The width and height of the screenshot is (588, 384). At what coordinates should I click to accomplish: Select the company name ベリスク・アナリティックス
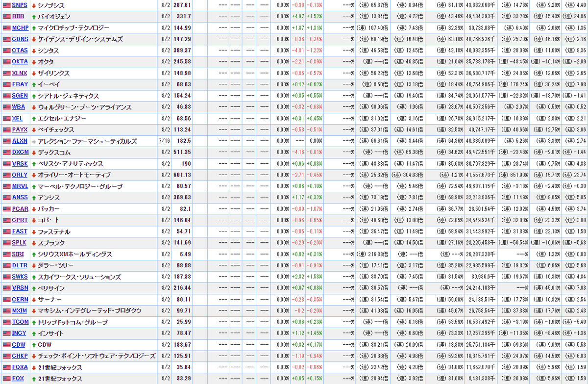click(71, 164)
